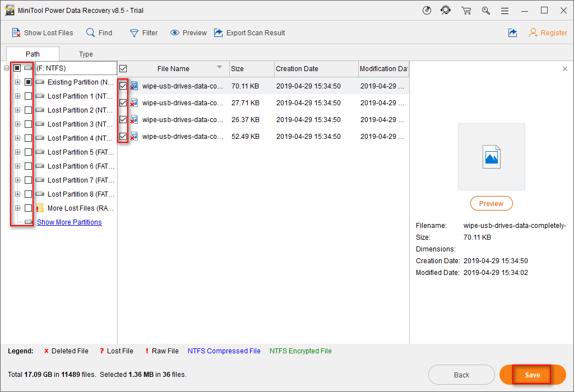Click the orange Save button
574x392 pixels.
533,375
